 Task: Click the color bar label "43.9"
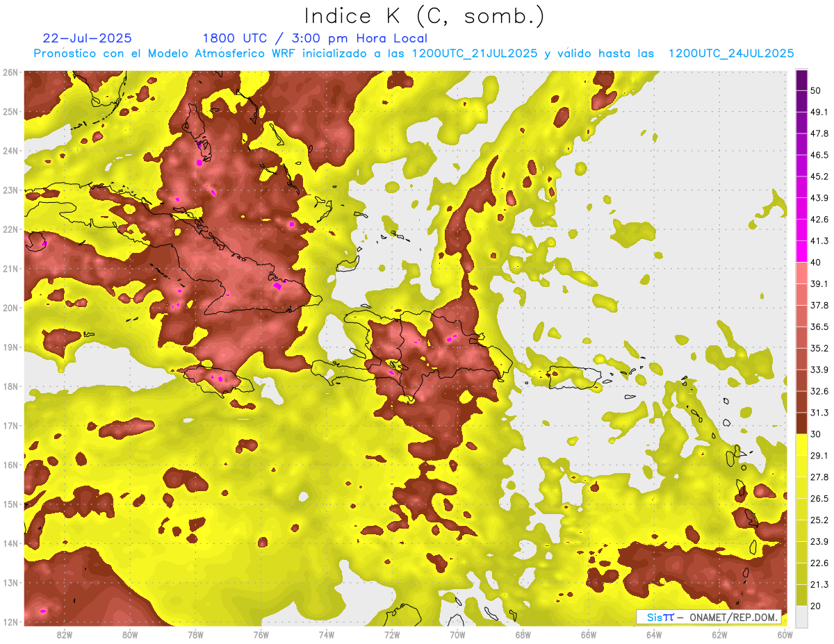point(819,198)
